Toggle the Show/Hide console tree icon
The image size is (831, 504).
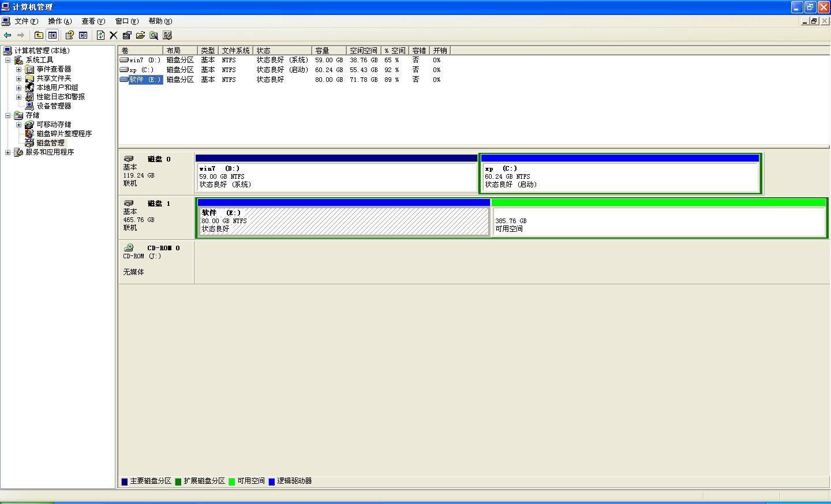(x=53, y=35)
